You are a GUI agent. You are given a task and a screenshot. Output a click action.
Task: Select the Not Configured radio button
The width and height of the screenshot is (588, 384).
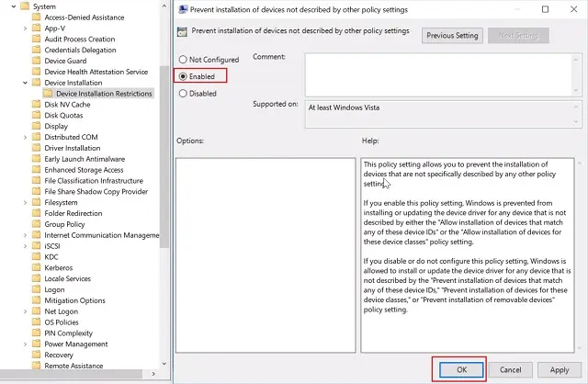tap(184, 60)
